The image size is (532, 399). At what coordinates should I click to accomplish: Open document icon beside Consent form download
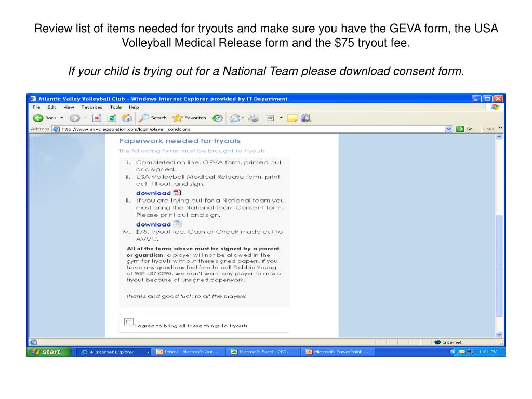(177, 224)
